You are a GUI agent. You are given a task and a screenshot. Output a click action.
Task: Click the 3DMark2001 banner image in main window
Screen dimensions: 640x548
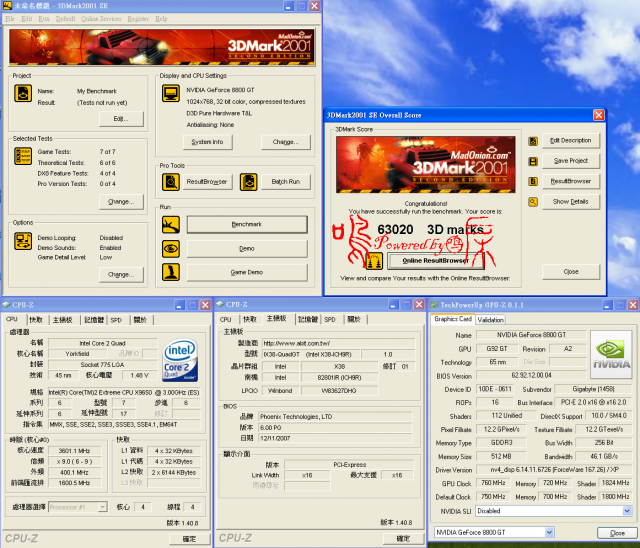tap(162, 47)
